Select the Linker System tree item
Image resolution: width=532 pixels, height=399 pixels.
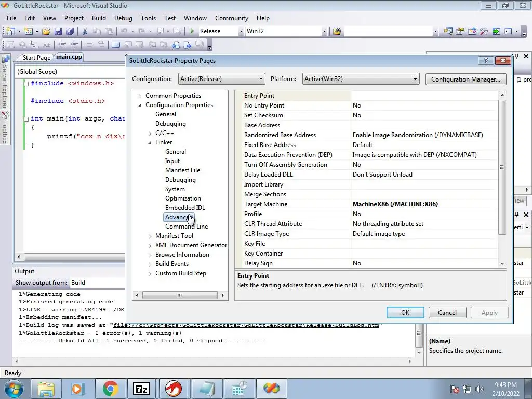pos(175,189)
